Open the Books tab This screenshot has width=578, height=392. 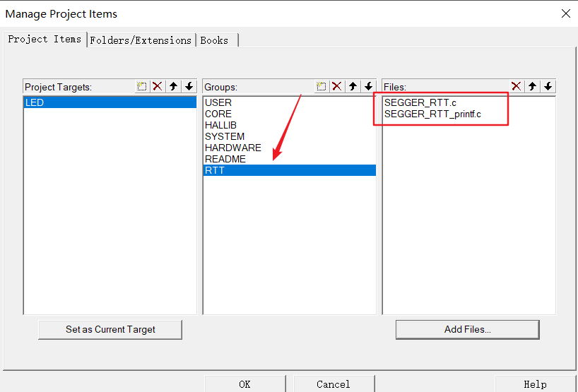click(216, 40)
